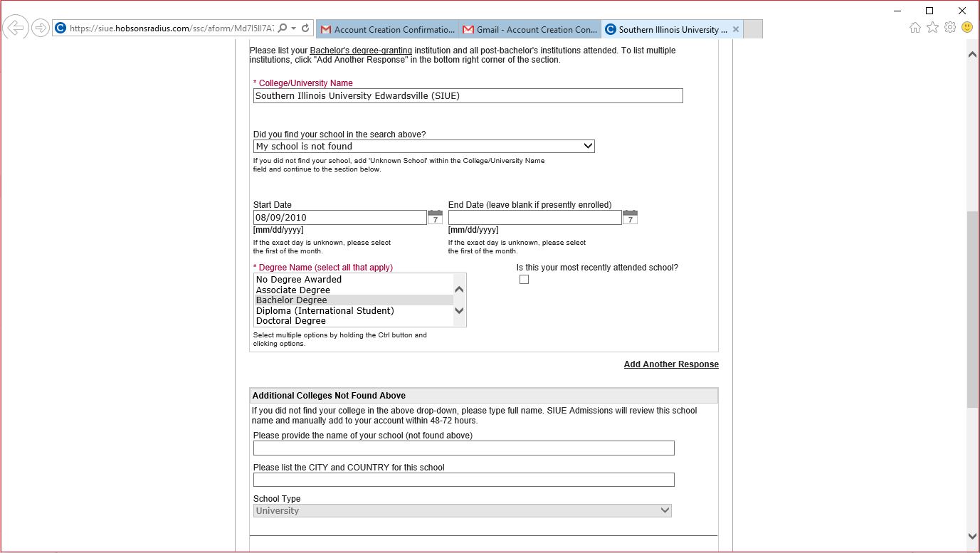Click the refresh icon in address bar

click(x=305, y=28)
